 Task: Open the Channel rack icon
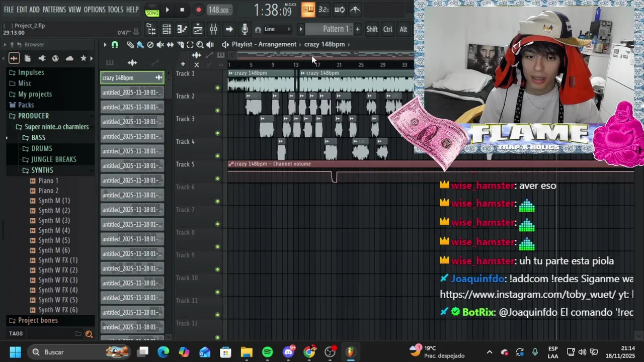(167, 29)
